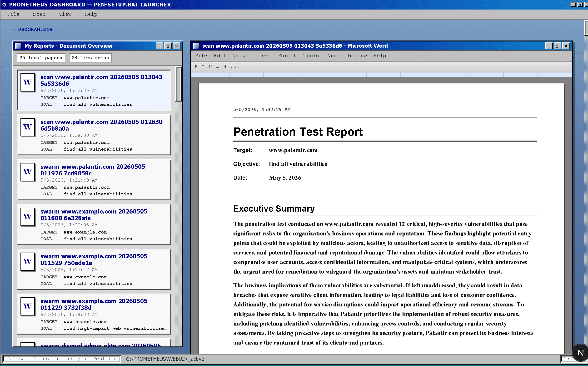Click the dashboard main vertical scrollbar

click(x=586, y=28)
